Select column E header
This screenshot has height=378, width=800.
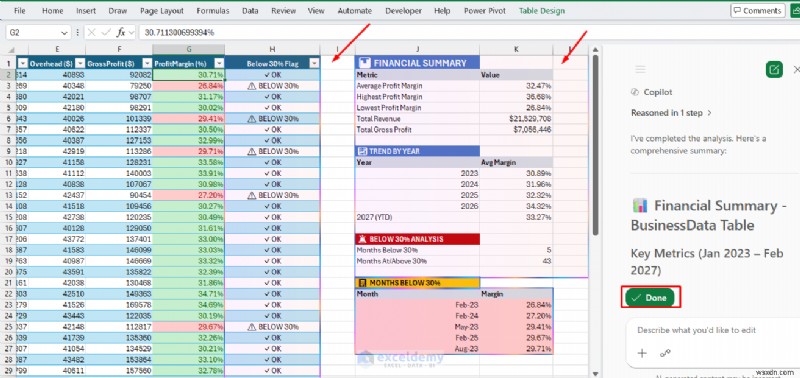57,49
